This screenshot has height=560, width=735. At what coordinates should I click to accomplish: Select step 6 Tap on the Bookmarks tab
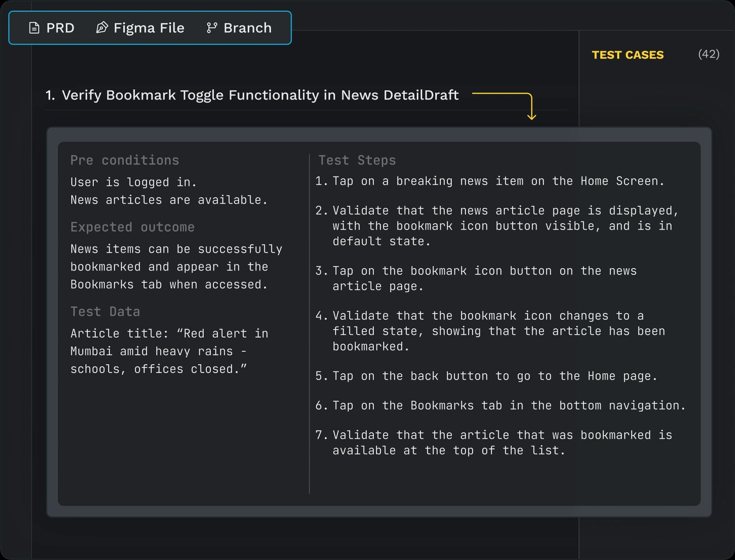(500, 405)
